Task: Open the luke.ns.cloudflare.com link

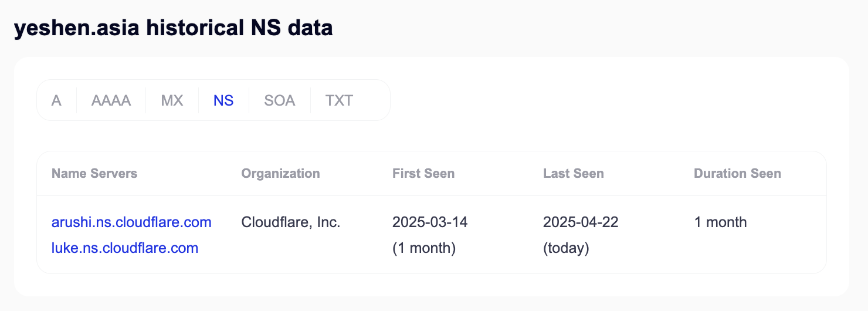Action: [125, 248]
